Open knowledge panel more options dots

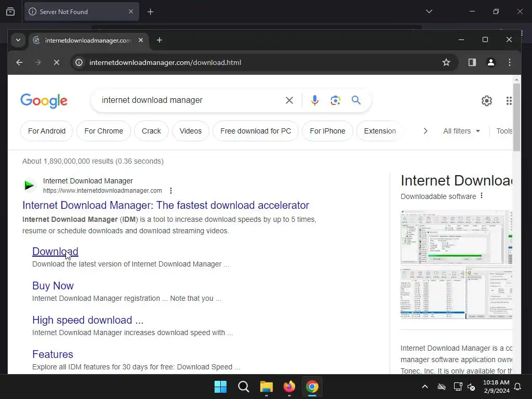[482, 196]
